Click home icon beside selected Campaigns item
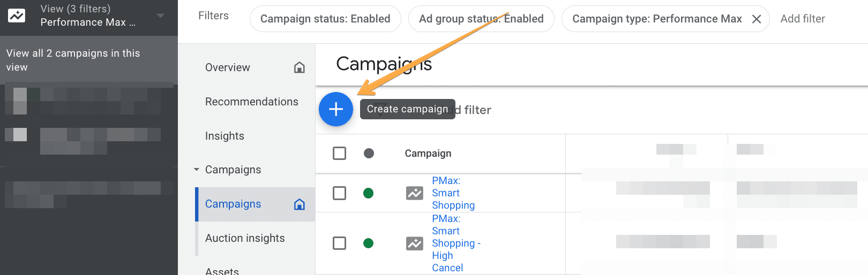Screen dimensions: 868x275 click(x=300, y=204)
